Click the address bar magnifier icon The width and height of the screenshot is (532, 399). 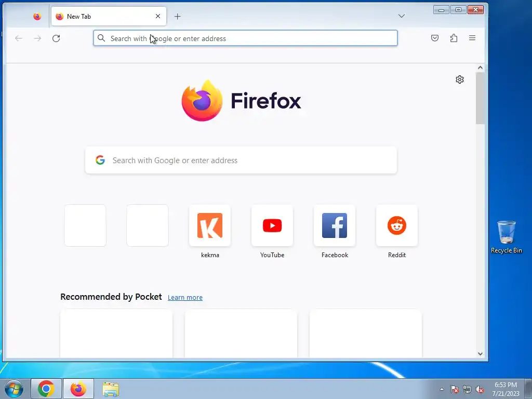101,38
